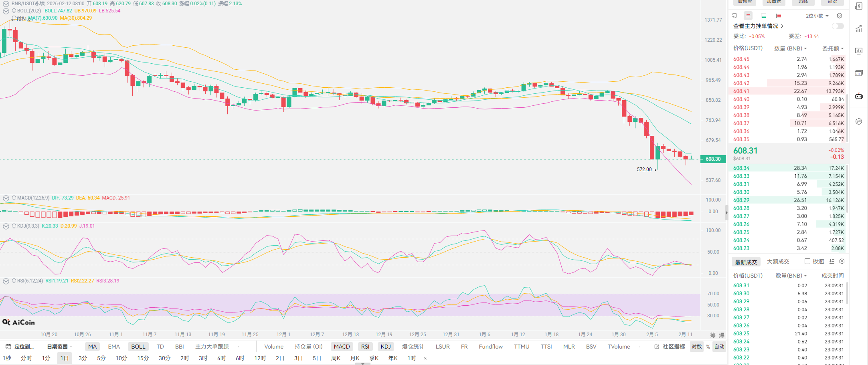Viewport: 868px width, 365px height.
Task: Open the rising bar chart icon in the right sidebar
Action: pos(859,28)
